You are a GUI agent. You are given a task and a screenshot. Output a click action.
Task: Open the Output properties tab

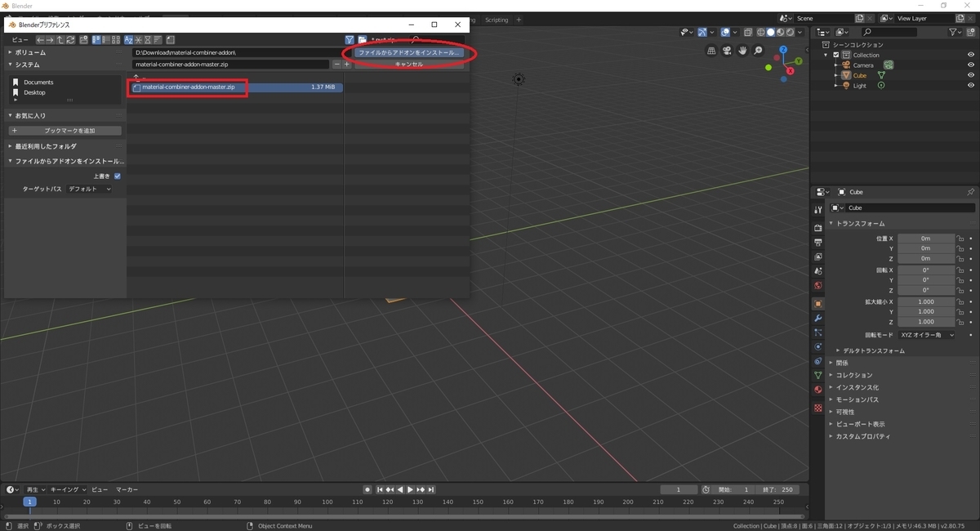(818, 243)
